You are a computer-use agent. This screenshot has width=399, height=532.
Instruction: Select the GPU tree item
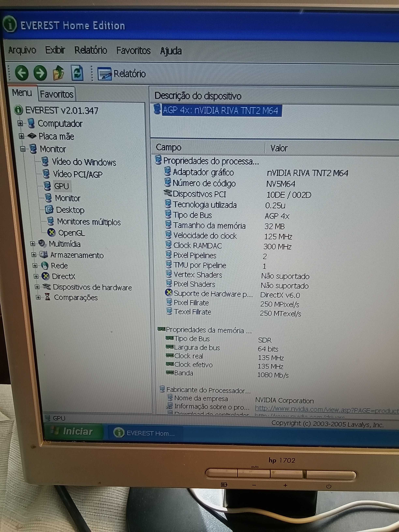click(62, 186)
